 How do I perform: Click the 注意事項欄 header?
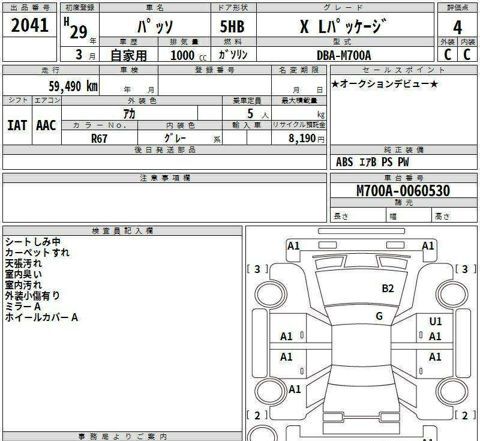pos(165,178)
